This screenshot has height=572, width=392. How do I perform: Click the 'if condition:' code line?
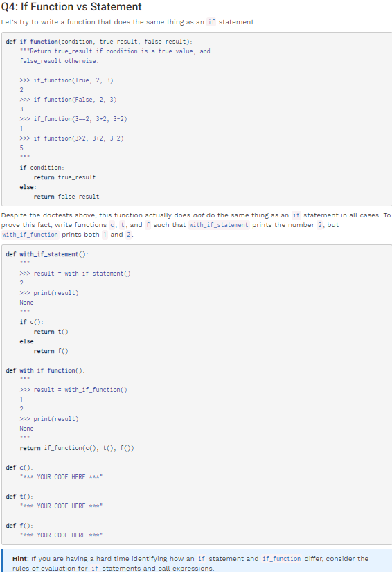[x=42, y=168]
